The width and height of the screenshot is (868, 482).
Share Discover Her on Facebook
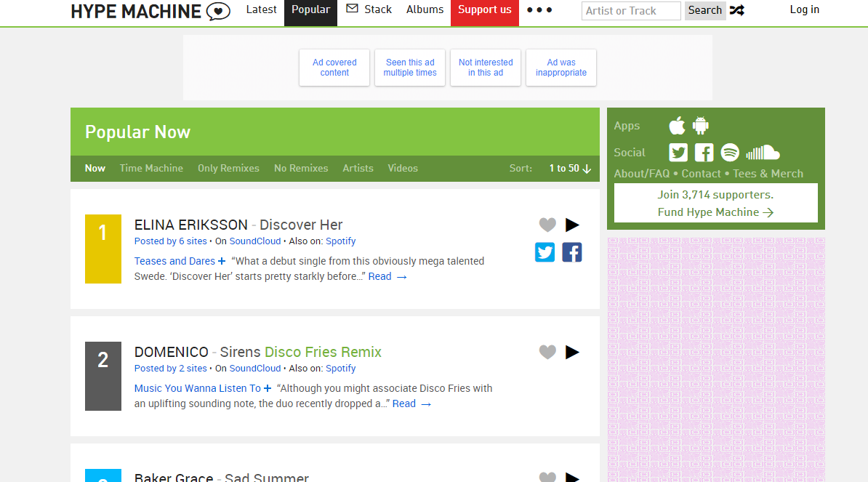coord(572,252)
